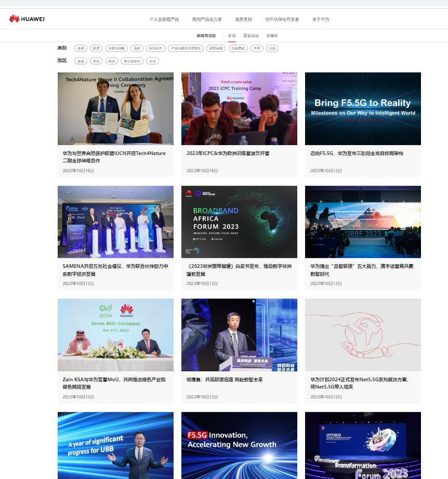The height and width of the screenshot is (479, 448).
Task: Filter region by 中东和非洲
Action: pyautogui.click(x=132, y=61)
